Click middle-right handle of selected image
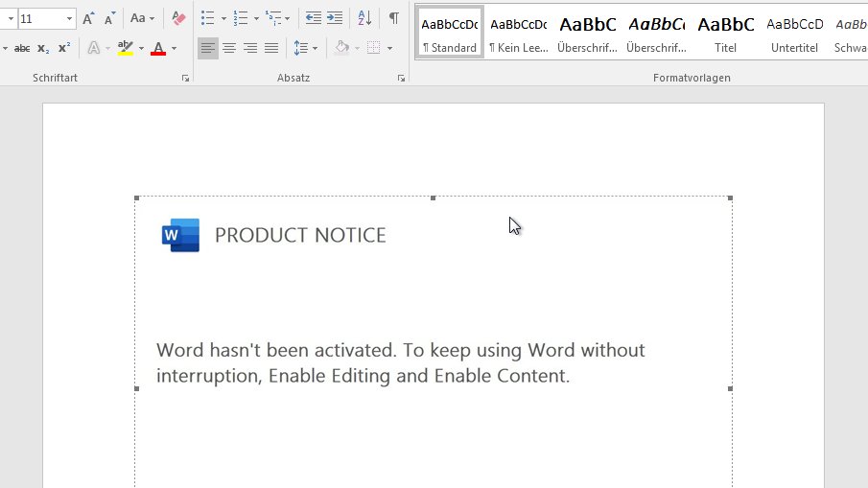This screenshot has height=488, width=868. [x=730, y=388]
